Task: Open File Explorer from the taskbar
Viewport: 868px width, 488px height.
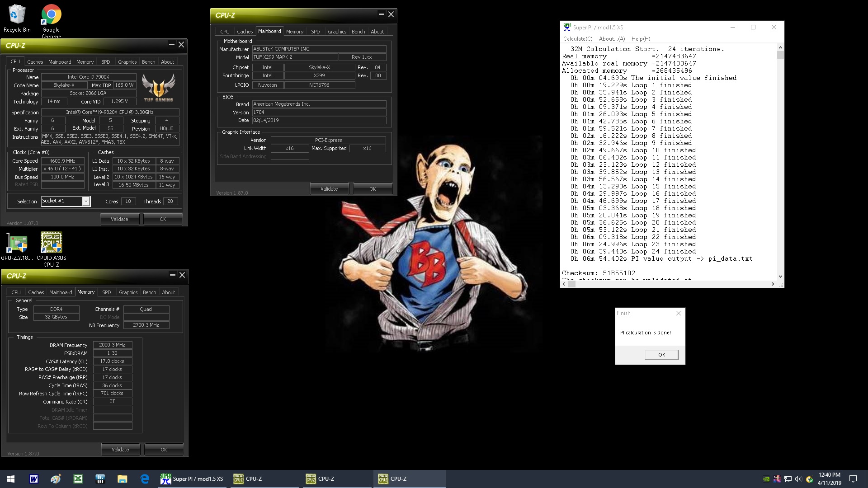Action: [122, 479]
